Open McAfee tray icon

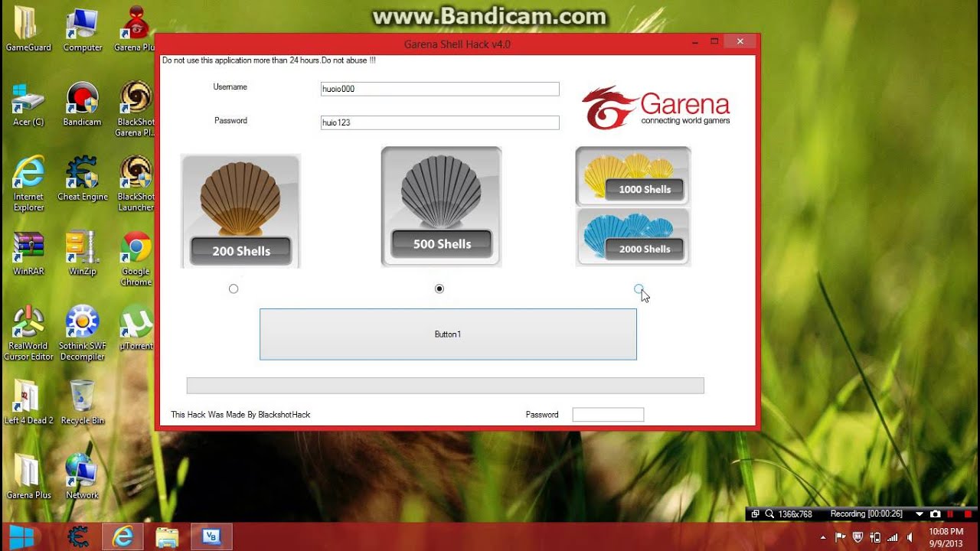pyautogui.click(x=857, y=537)
